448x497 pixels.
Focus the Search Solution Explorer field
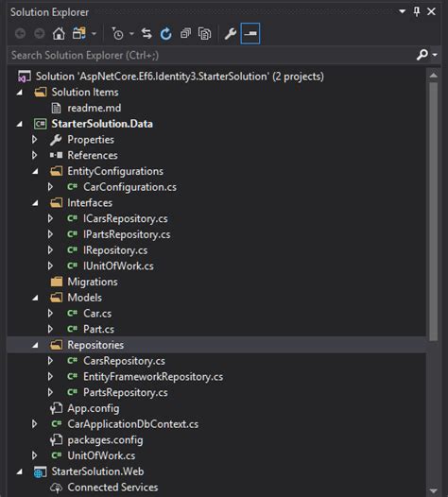(211, 55)
